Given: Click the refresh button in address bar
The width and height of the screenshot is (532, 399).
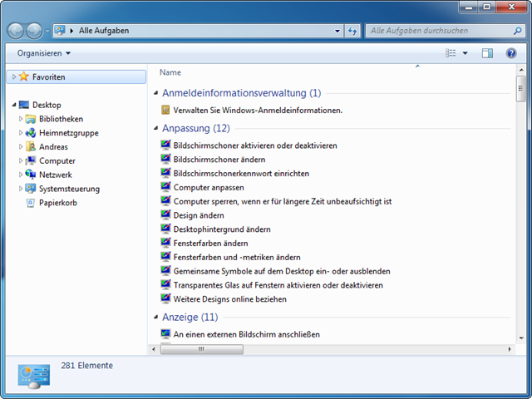Looking at the screenshot, I should point(352,31).
